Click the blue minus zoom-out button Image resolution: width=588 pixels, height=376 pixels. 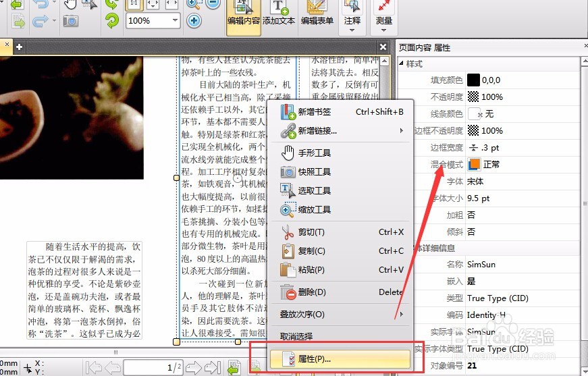pos(213,5)
